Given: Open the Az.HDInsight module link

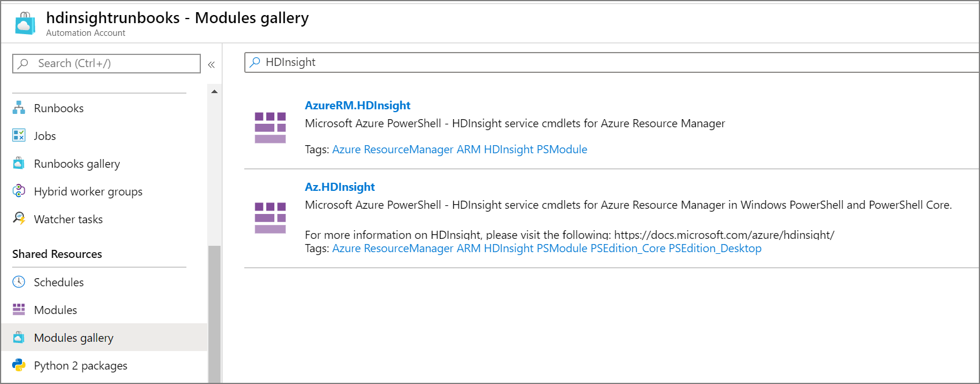Looking at the screenshot, I should click(340, 187).
